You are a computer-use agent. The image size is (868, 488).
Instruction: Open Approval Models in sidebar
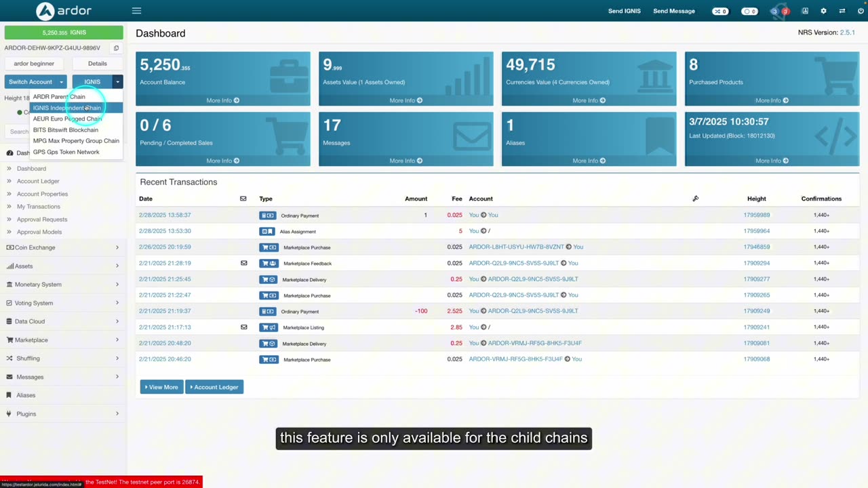click(x=39, y=232)
